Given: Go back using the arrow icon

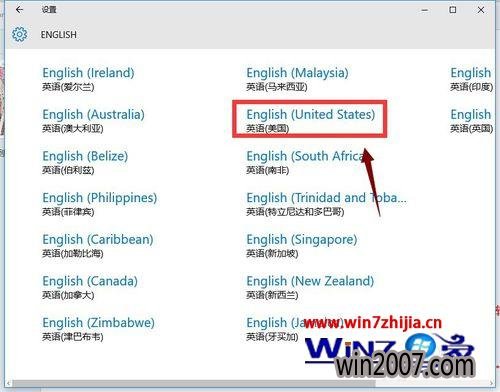Looking at the screenshot, I should click(19, 10).
